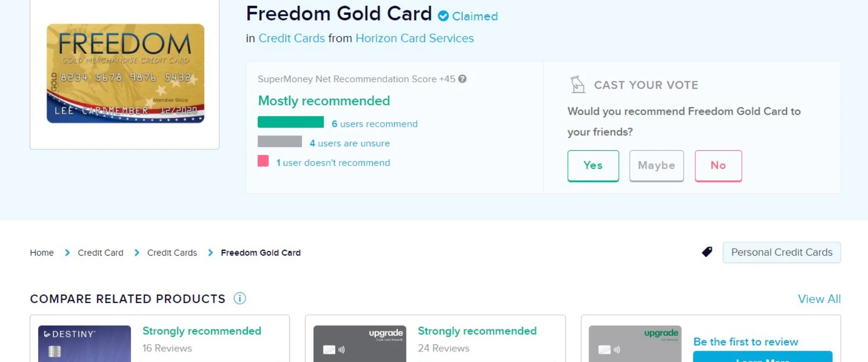Vote No on recommending the card
The width and height of the screenshot is (868, 362).
point(718,166)
